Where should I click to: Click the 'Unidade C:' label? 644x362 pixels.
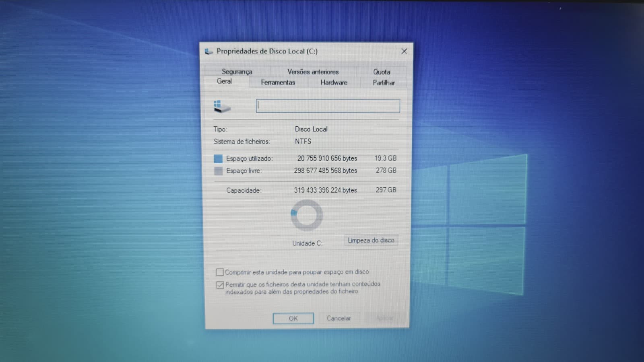(307, 243)
